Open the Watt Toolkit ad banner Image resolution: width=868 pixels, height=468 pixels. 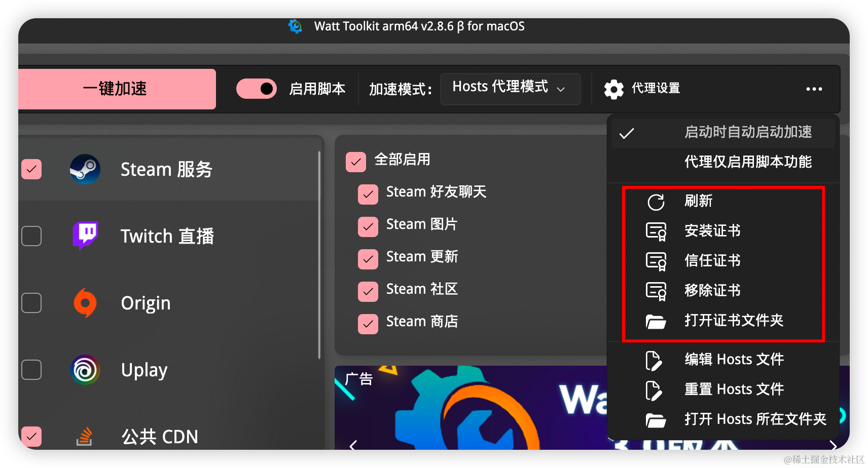click(471, 408)
